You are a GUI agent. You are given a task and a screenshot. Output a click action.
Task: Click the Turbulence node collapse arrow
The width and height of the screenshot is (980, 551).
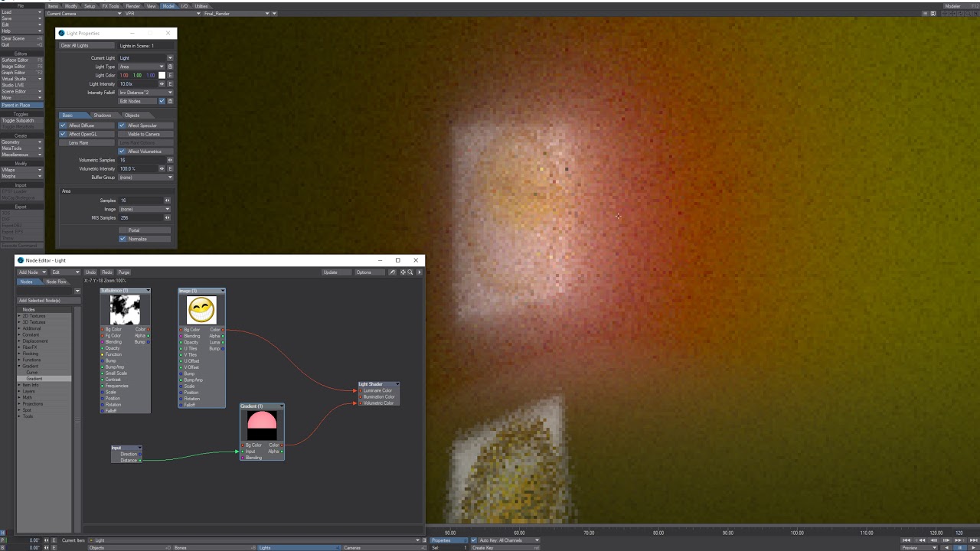click(148, 291)
